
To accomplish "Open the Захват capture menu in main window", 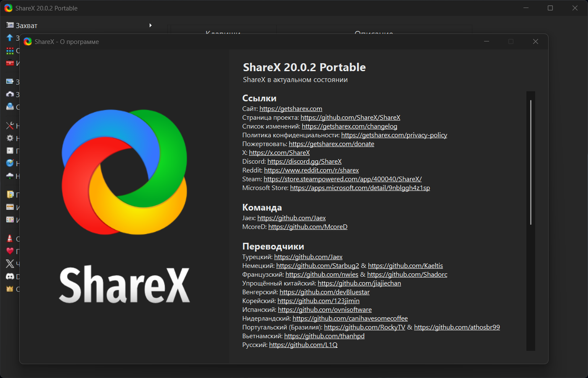I will [x=80, y=26].
